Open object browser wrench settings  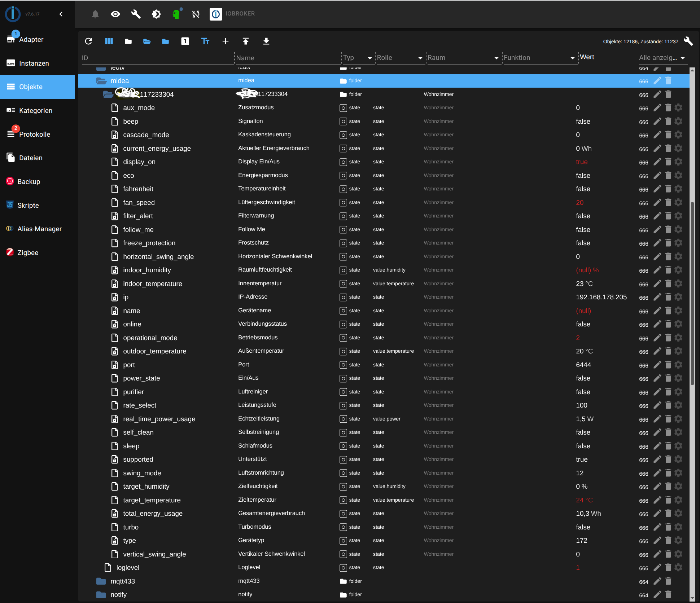tap(688, 41)
